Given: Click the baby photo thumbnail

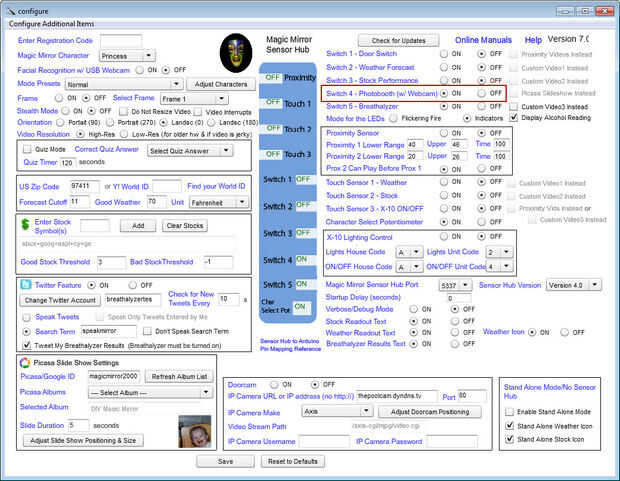Looking at the screenshot, I should tap(195, 431).
